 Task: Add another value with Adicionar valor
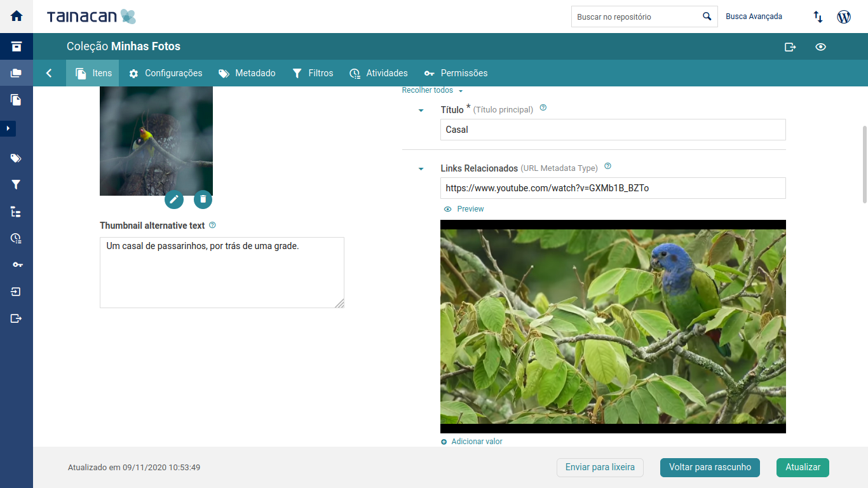[471, 442]
